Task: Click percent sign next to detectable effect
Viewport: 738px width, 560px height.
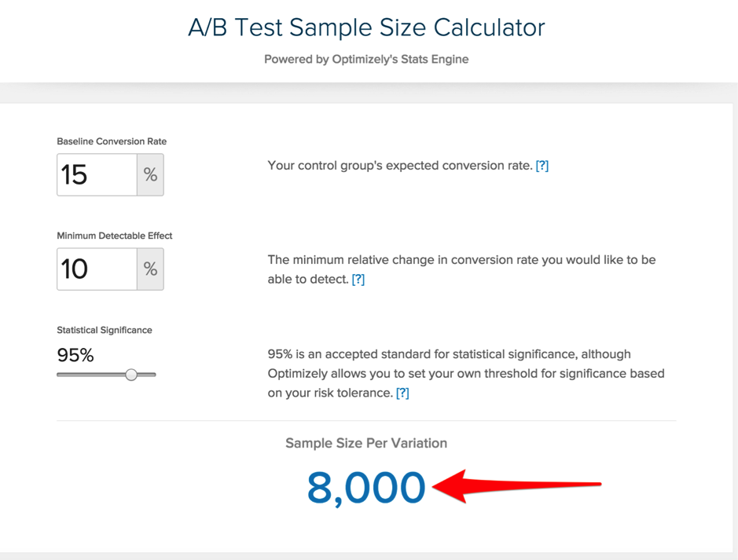Action: (x=151, y=269)
